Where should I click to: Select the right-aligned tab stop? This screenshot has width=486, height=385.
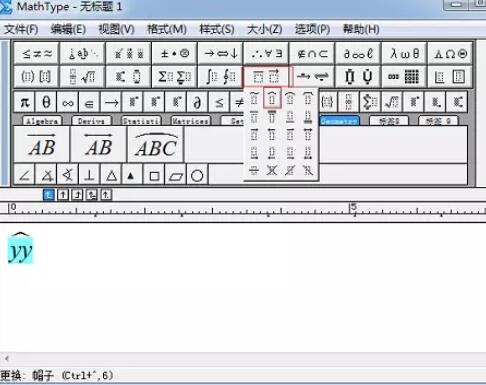click(77, 195)
